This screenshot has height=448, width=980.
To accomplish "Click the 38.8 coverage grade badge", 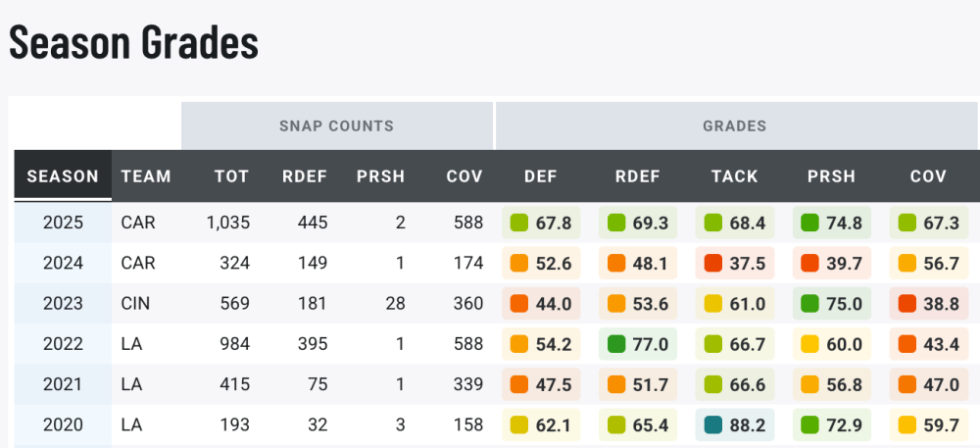I will [x=928, y=303].
